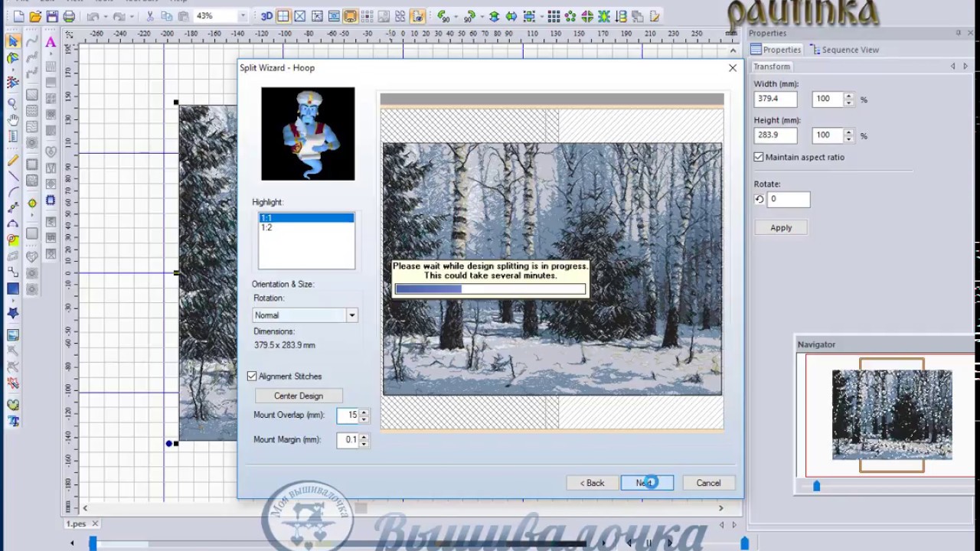Adjust the Mount Overlap spinner arrows
The width and height of the screenshot is (980, 551).
364,415
